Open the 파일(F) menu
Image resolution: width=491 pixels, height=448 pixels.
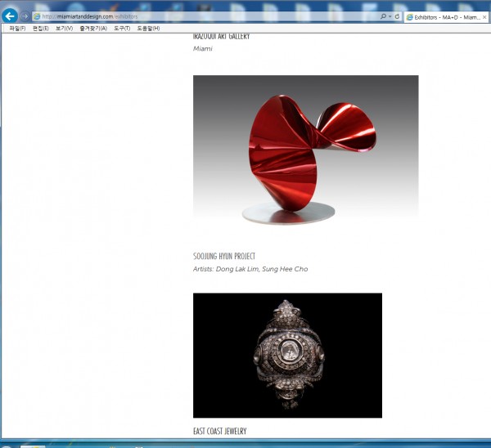click(17, 29)
